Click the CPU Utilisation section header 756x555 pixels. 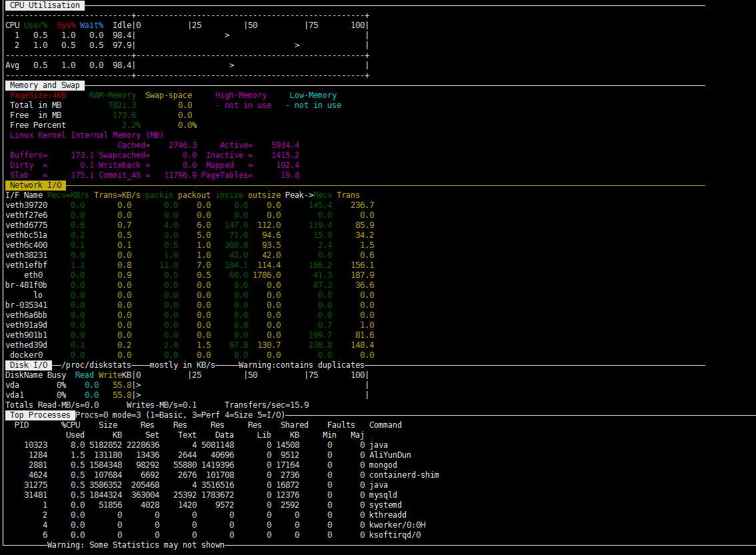coord(45,5)
